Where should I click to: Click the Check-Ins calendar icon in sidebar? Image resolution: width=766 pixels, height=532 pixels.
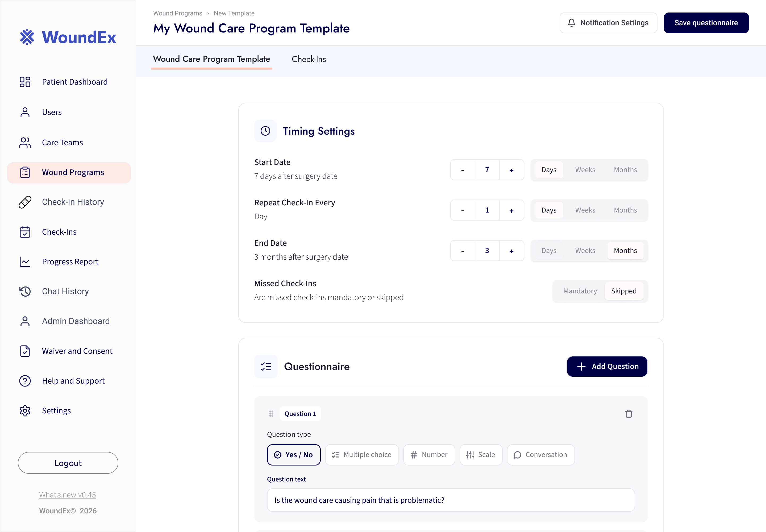[25, 232]
